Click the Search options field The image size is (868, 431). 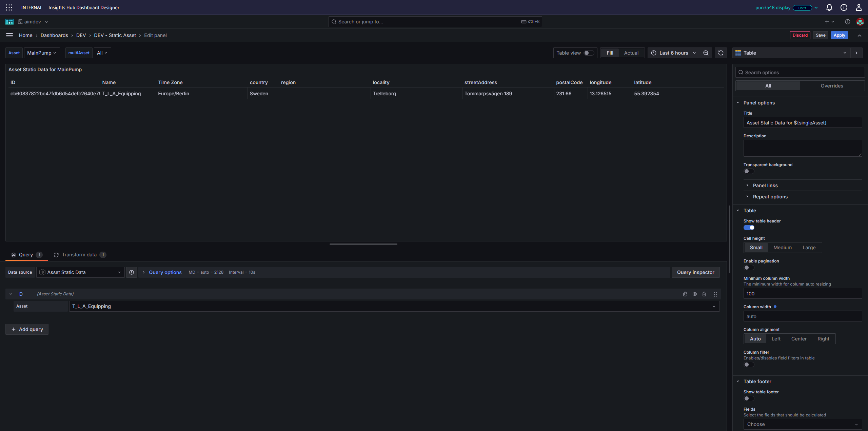(800, 73)
